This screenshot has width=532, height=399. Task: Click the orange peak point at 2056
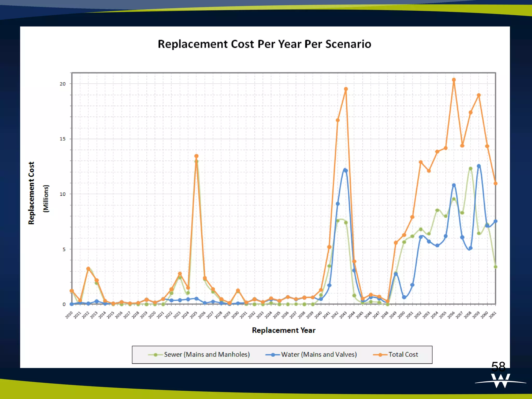(454, 80)
